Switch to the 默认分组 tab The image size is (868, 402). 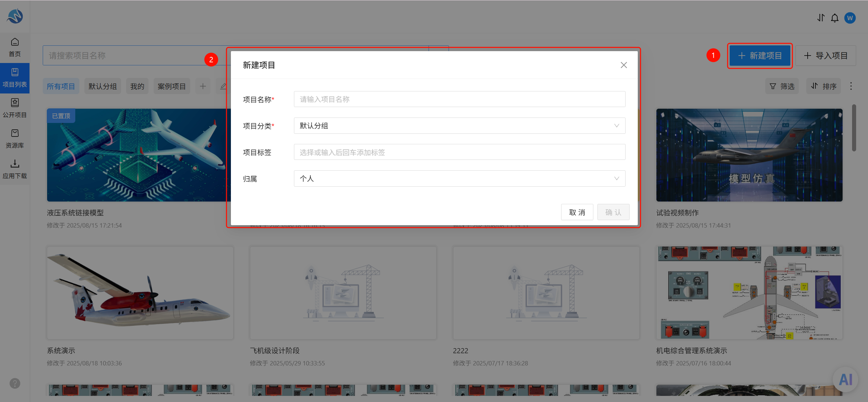[102, 86]
